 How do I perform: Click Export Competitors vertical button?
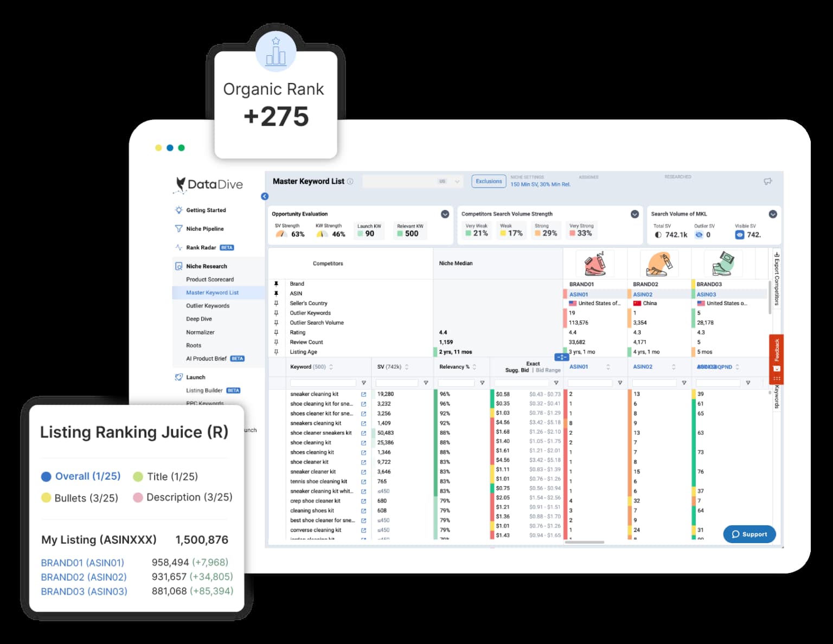pos(777,278)
